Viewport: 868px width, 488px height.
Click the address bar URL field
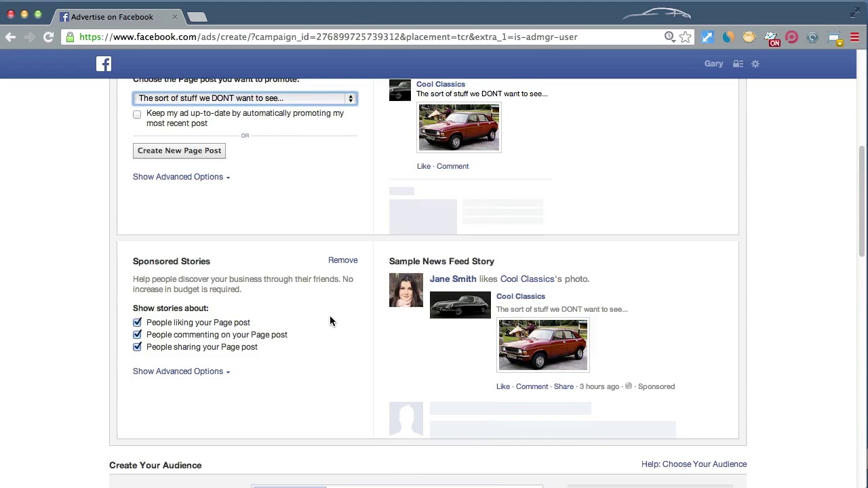328,37
